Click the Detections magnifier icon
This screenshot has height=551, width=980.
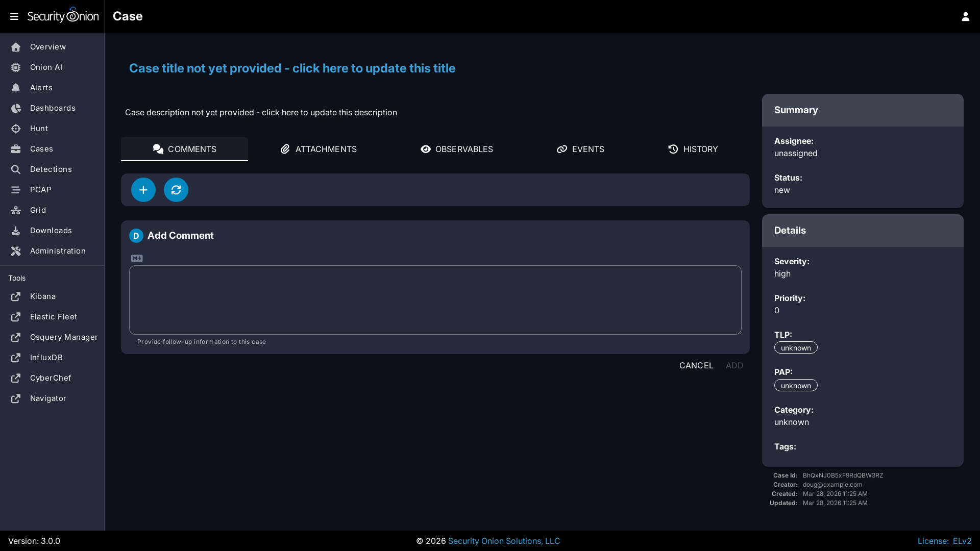16,169
